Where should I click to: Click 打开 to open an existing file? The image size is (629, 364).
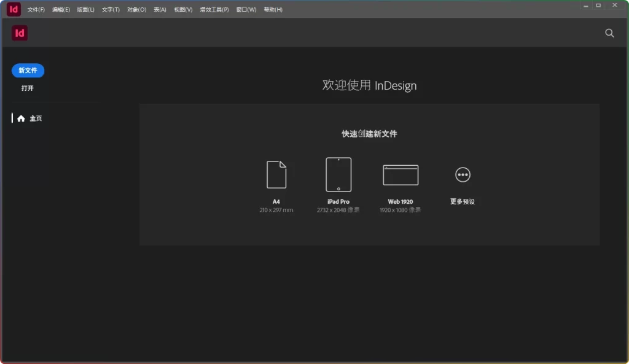click(27, 88)
